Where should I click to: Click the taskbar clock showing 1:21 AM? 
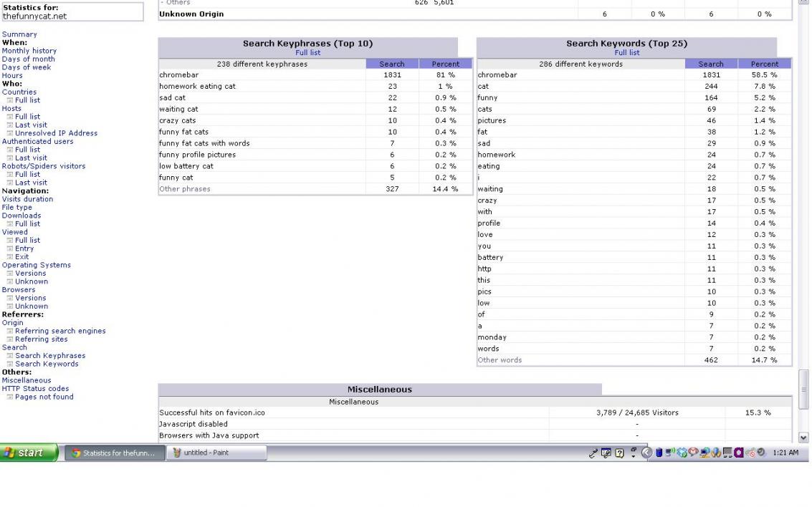[x=785, y=453]
